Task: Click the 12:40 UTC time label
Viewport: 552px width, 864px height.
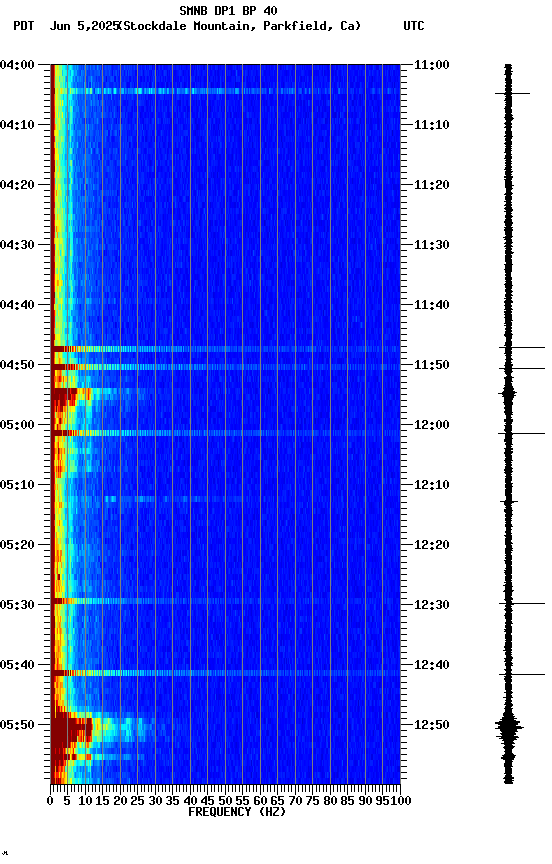Action: coord(431,665)
